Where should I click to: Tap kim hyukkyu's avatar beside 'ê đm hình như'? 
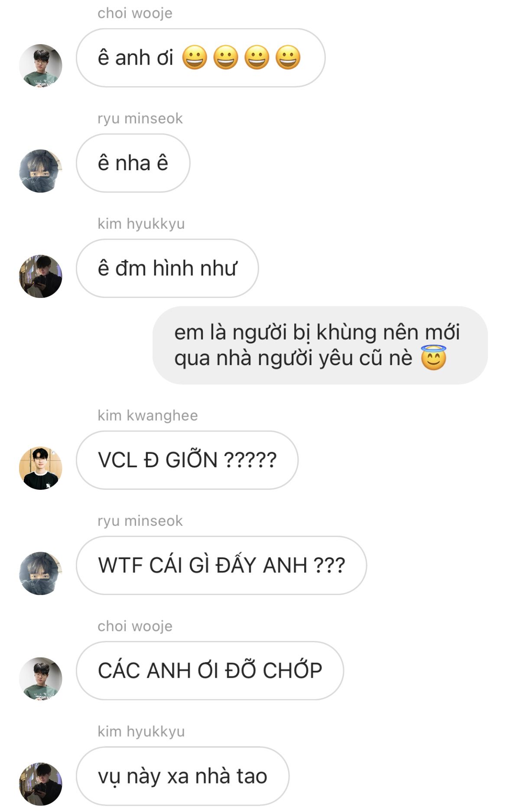pos(41,276)
